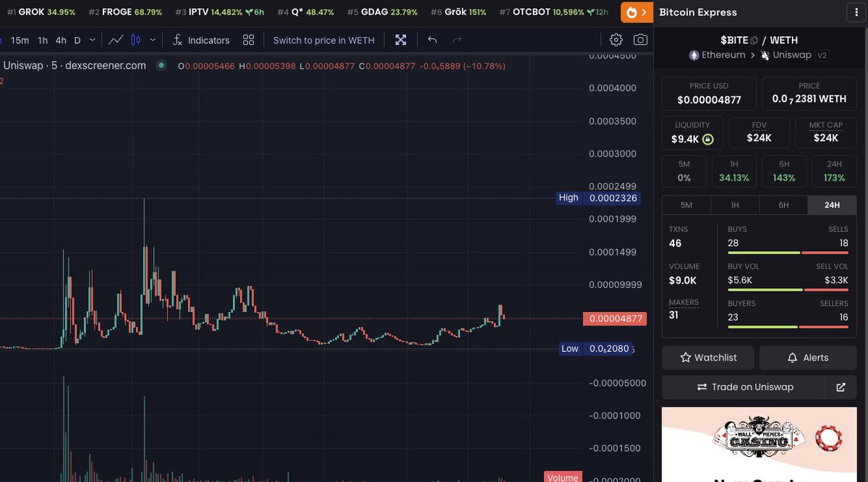Switch to the 5M stats tab
Viewport: 868px width, 482px height.
[x=686, y=205]
